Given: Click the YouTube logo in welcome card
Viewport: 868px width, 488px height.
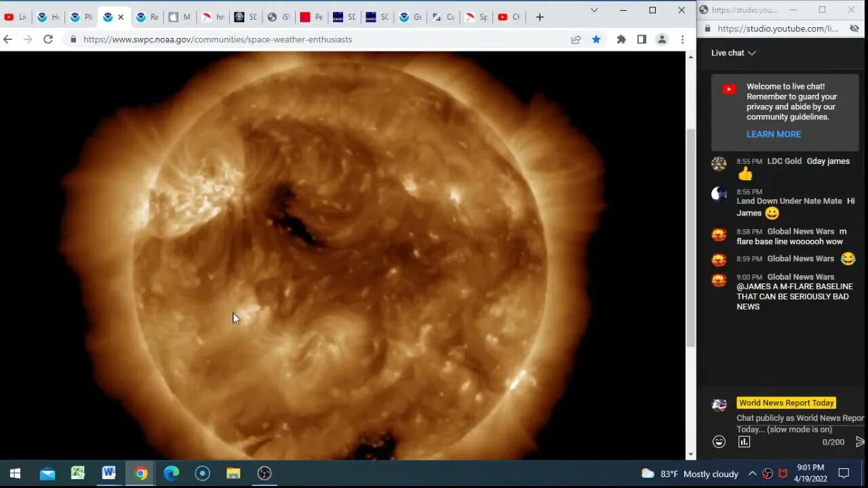Looking at the screenshot, I should [x=729, y=89].
